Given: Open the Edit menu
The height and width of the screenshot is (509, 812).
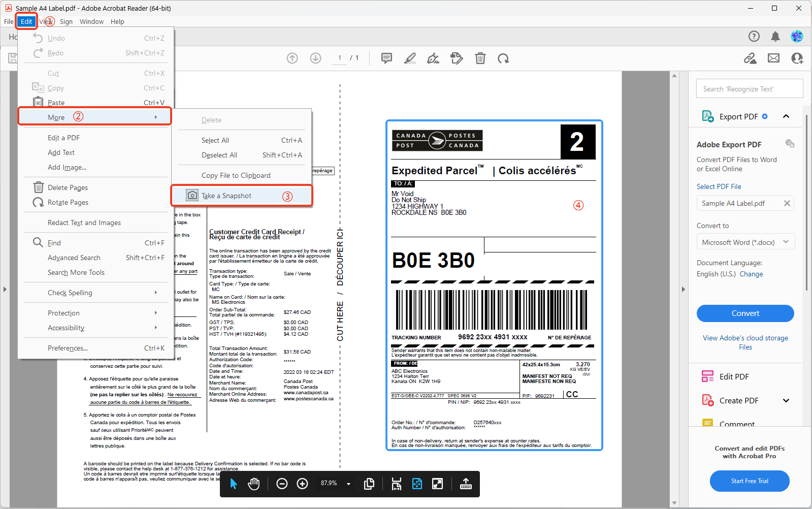Looking at the screenshot, I should click(x=26, y=21).
